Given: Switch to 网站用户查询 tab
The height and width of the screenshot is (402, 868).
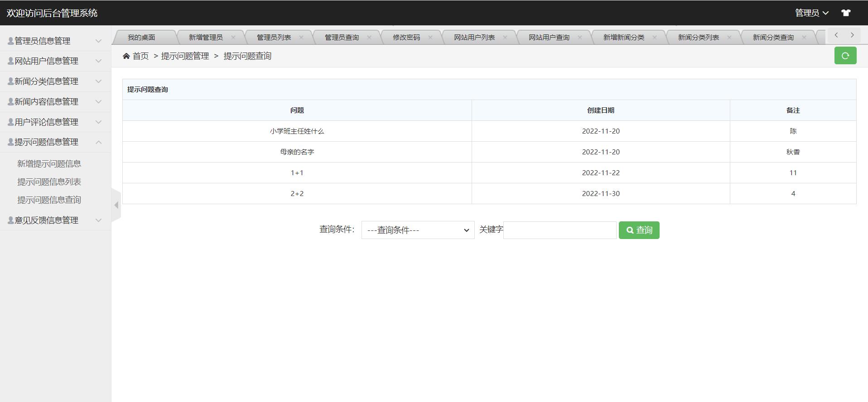Looking at the screenshot, I should [549, 37].
